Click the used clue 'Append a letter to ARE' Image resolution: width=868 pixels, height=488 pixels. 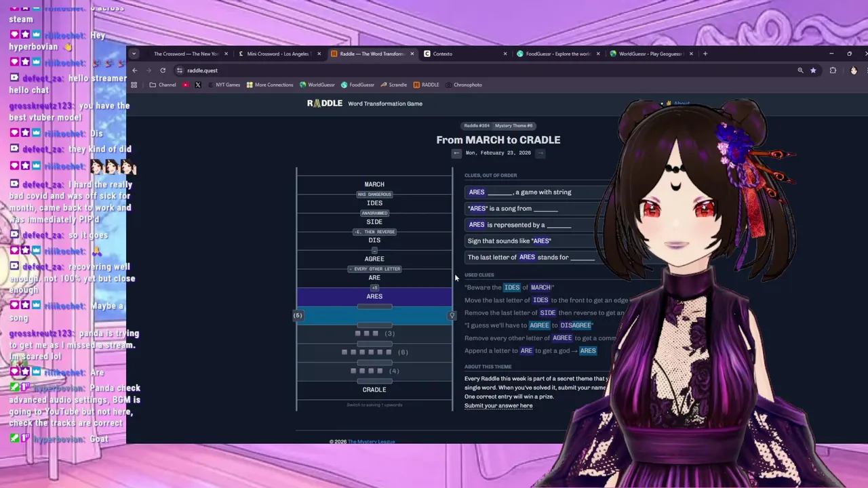pyautogui.click(x=530, y=350)
